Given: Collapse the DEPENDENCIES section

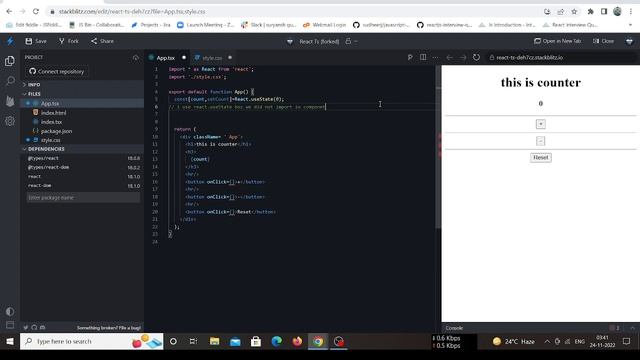Looking at the screenshot, I should [x=82, y=149].
